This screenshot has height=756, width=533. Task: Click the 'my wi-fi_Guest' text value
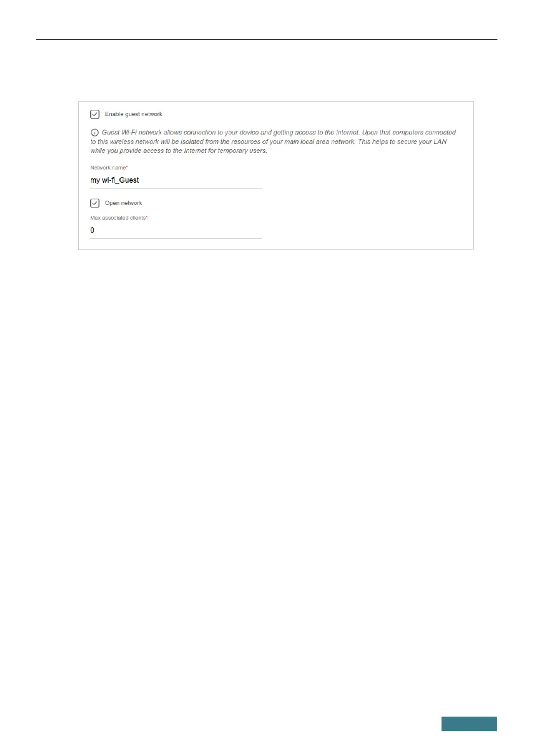point(115,180)
